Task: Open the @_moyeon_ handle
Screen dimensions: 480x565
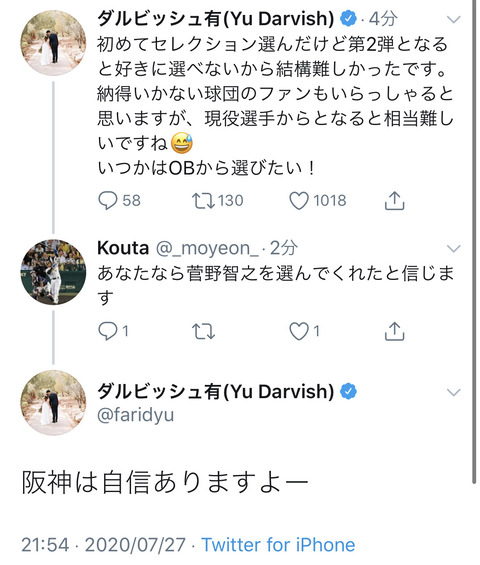Action: (207, 248)
